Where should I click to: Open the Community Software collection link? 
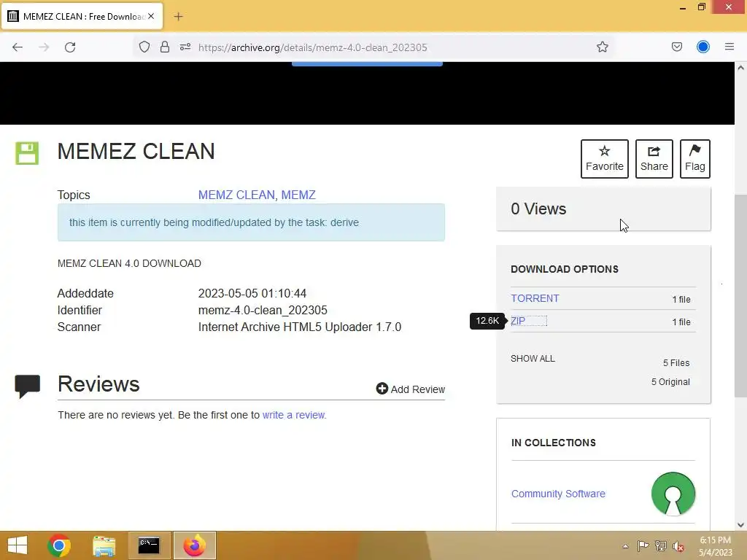558,494
